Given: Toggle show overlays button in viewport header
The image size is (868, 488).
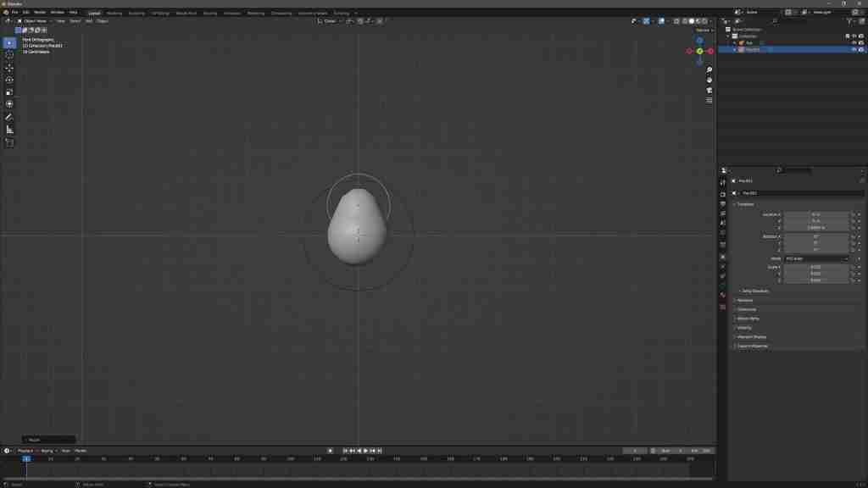Looking at the screenshot, I should (661, 21).
